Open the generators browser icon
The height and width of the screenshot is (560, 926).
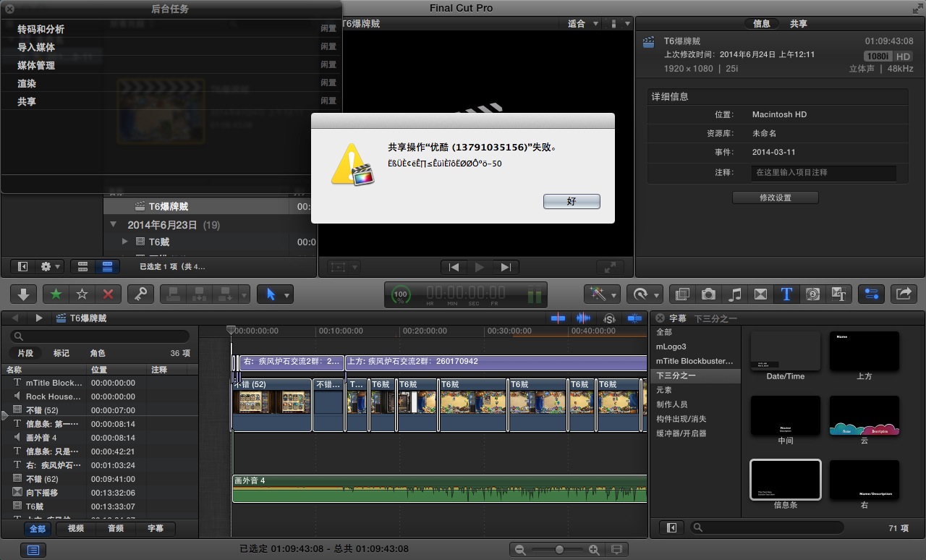coord(812,294)
